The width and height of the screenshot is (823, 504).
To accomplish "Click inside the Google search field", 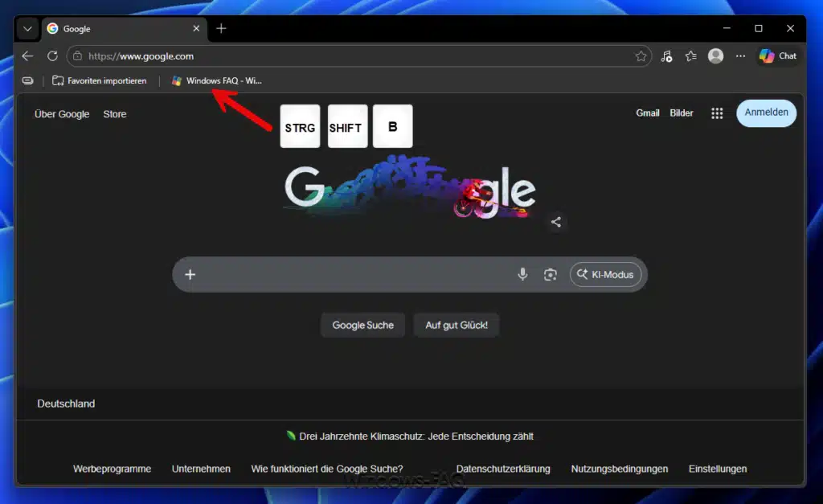I will click(x=362, y=274).
